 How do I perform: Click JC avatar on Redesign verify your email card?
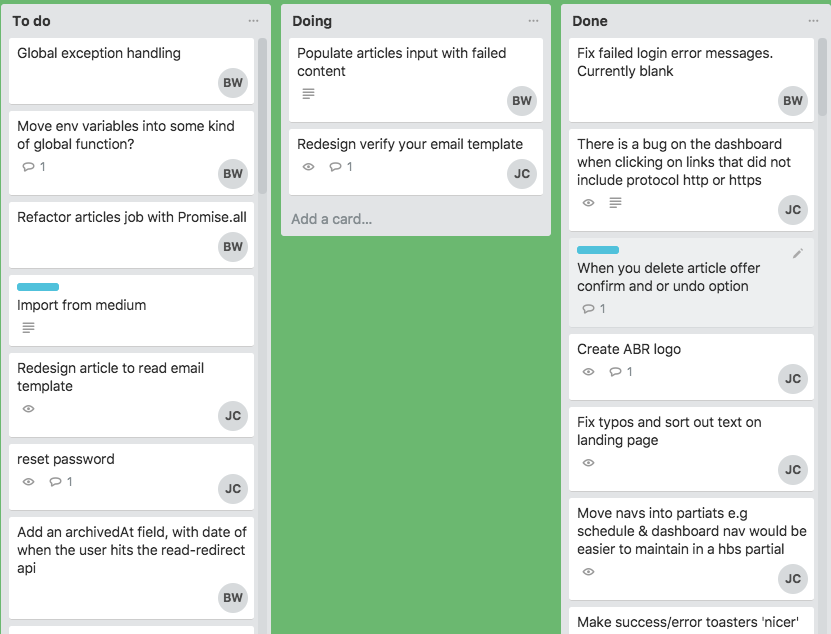(x=522, y=174)
